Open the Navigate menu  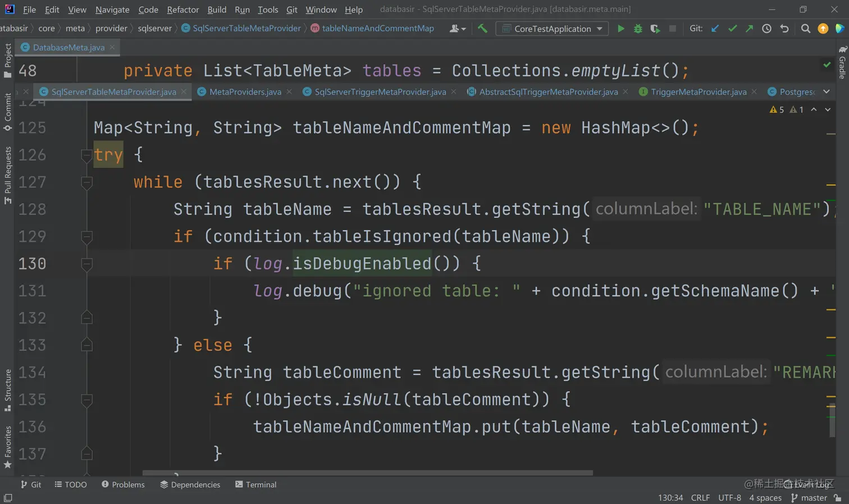pyautogui.click(x=112, y=10)
